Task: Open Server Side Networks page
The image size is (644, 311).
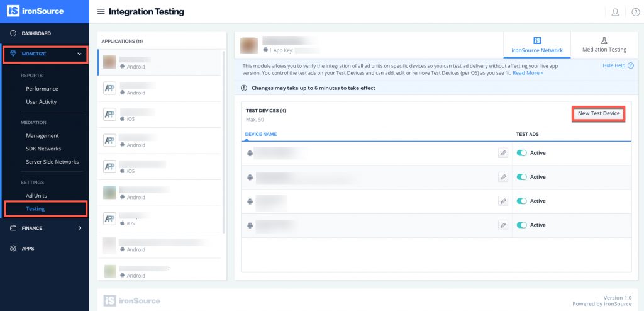Action: [x=52, y=162]
